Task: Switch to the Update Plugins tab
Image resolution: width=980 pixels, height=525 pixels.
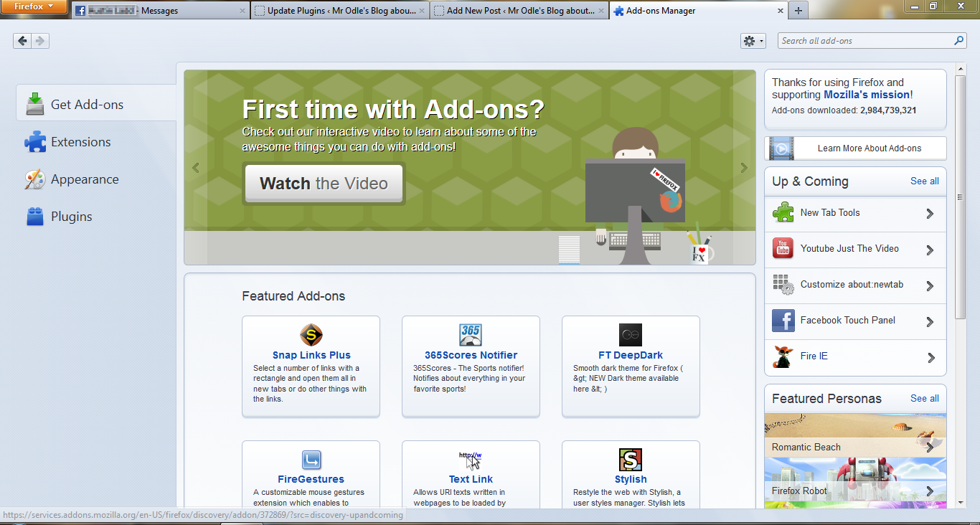Action: pos(340,11)
